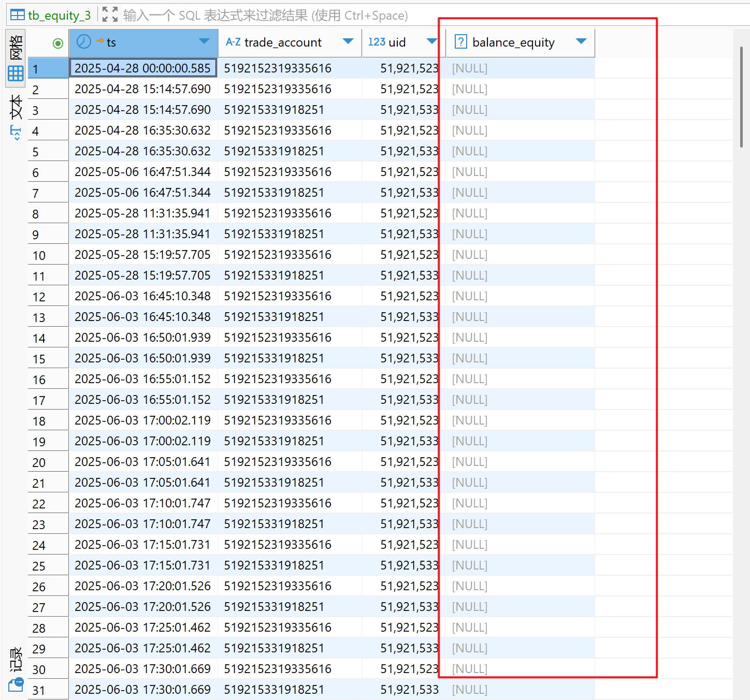
Task: Click the expand filter panel icon
Action: pyautogui.click(x=110, y=14)
